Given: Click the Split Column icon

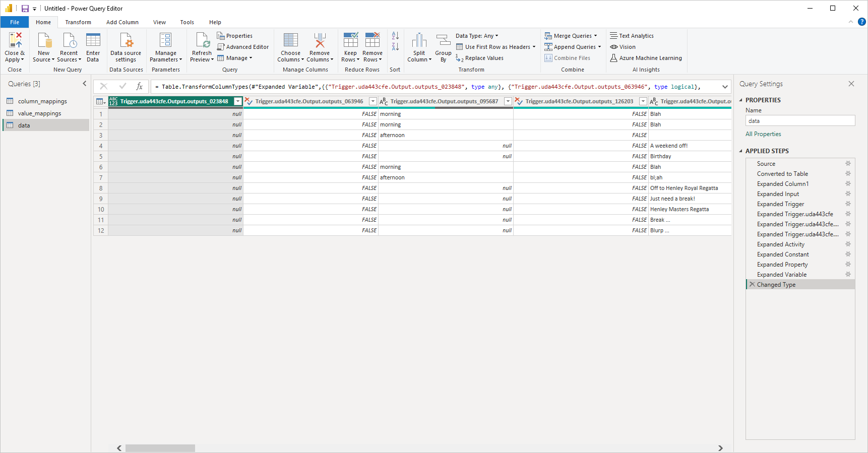Looking at the screenshot, I should pos(419,40).
